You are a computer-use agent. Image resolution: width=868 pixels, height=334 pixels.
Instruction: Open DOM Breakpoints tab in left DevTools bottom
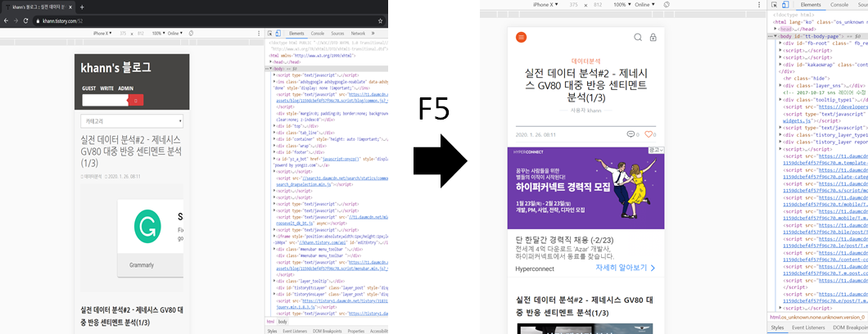[328, 332]
